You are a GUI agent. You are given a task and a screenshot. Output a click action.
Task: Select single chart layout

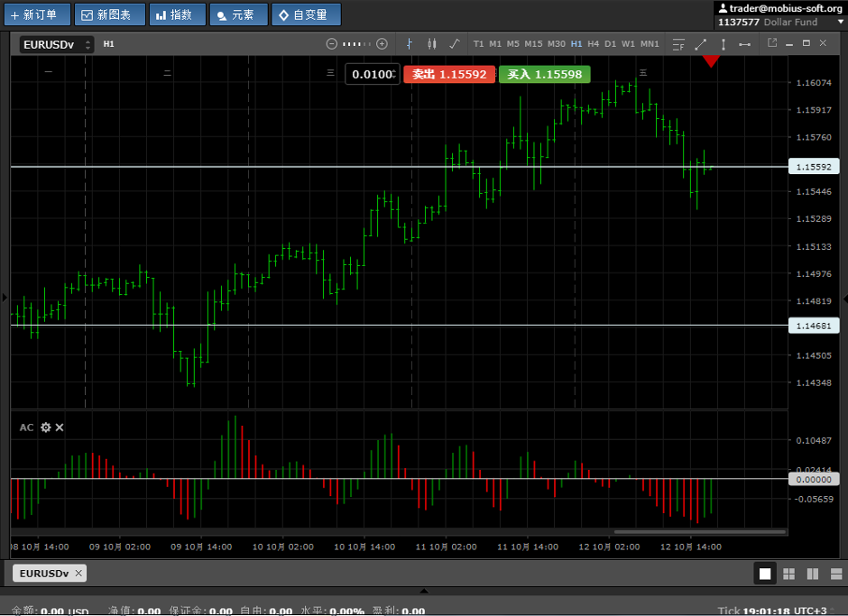coord(765,574)
